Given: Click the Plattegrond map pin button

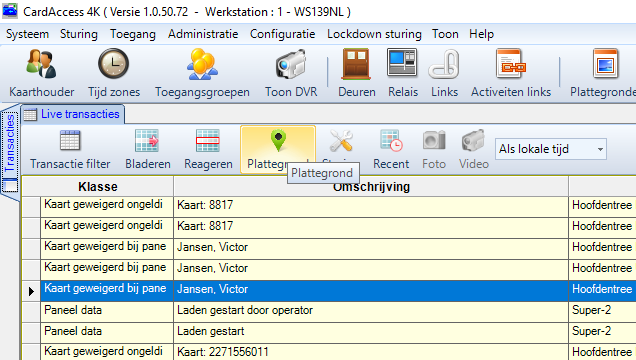Looking at the screenshot, I should click(278, 150).
